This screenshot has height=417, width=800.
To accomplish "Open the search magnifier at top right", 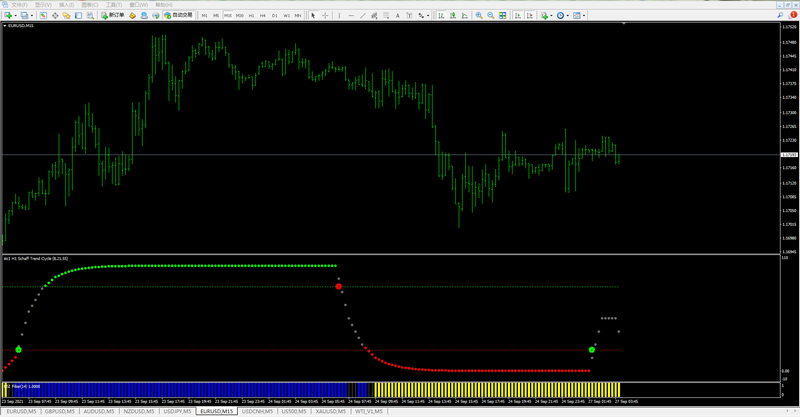I will 780,15.
